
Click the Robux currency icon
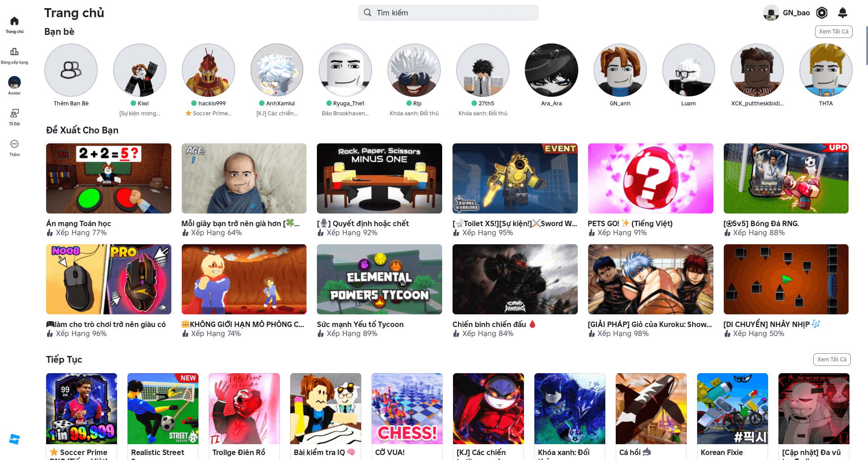822,13
